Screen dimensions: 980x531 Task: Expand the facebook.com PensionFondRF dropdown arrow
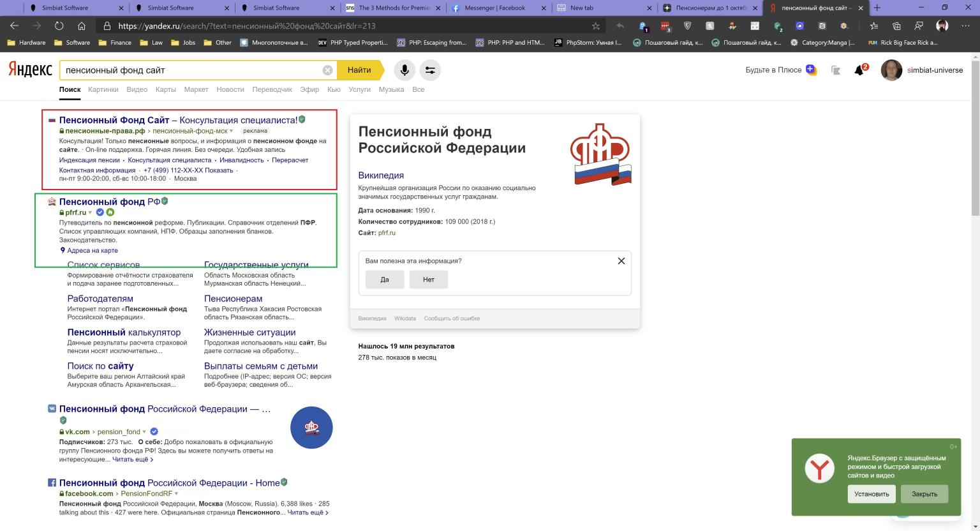(176, 493)
